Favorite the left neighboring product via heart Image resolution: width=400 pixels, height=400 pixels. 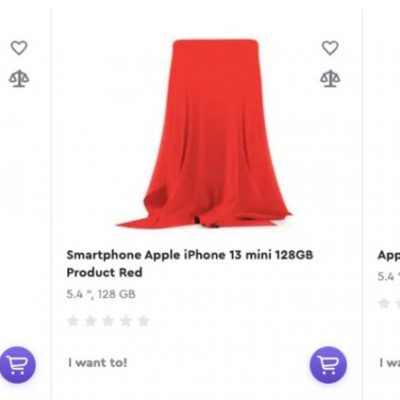[x=19, y=48]
